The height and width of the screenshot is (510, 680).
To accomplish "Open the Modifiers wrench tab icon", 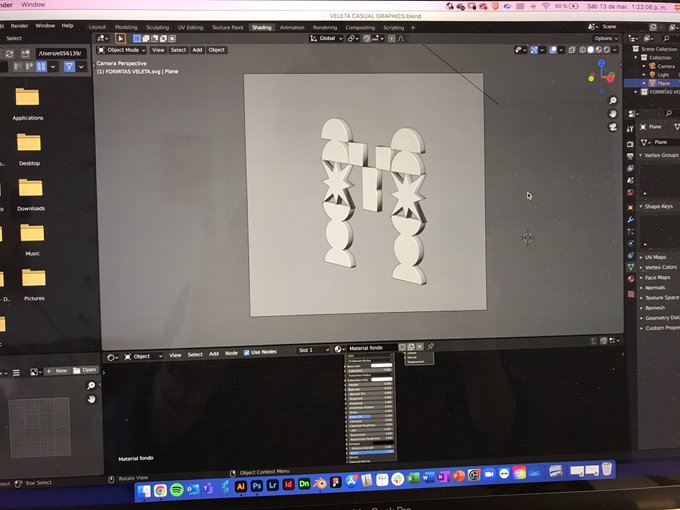I will click(x=630, y=220).
